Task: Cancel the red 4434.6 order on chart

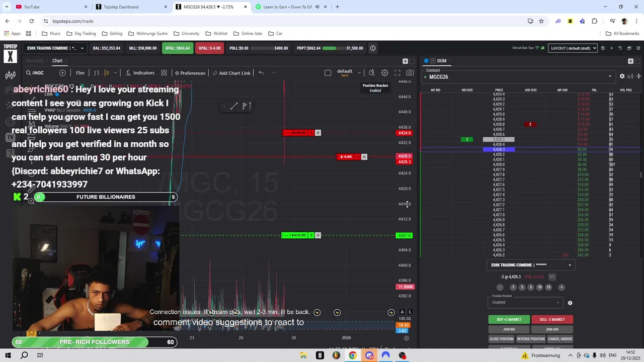Action: (317, 133)
